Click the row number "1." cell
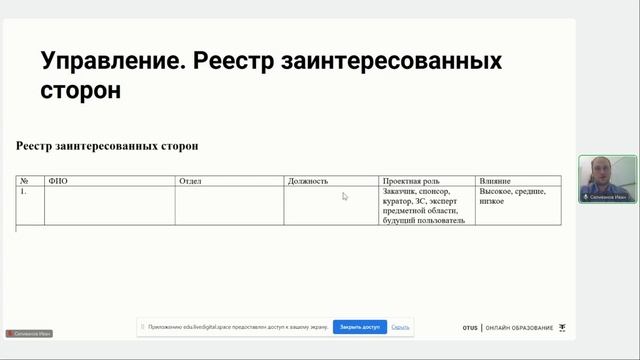 click(x=30, y=206)
